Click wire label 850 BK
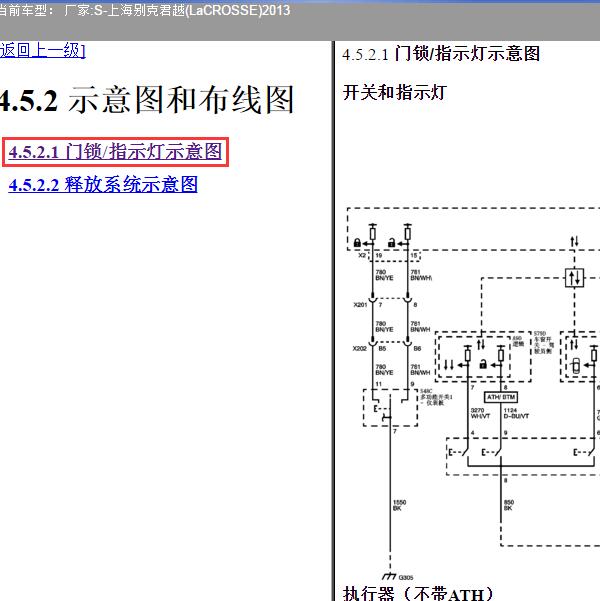Viewport: 600px width, 601px height. tap(509, 505)
